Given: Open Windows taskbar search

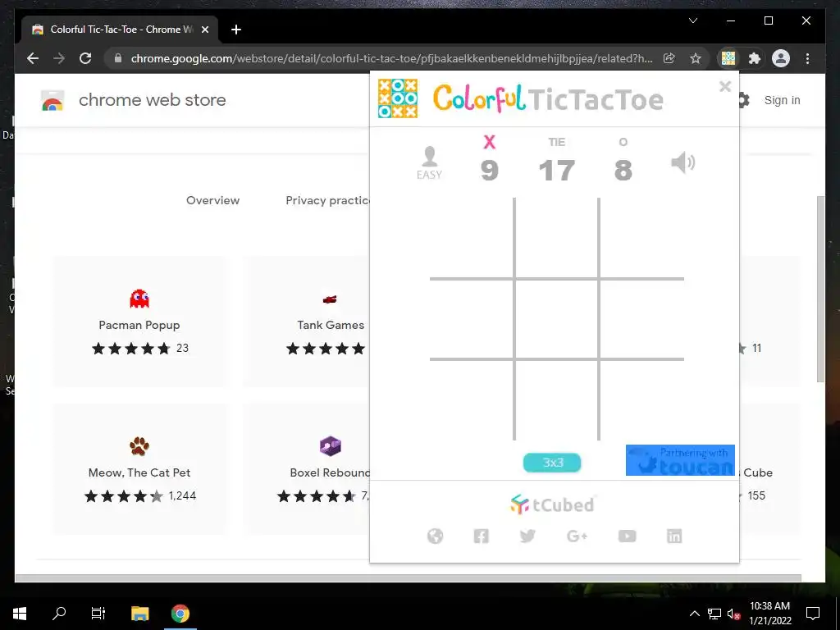Looking at the screenshot, I should 59,614.
